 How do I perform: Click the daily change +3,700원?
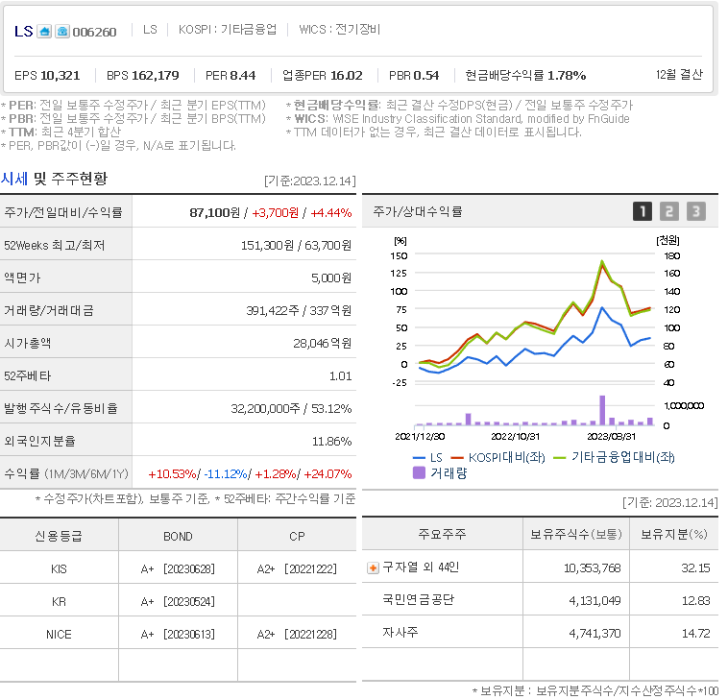276,212
